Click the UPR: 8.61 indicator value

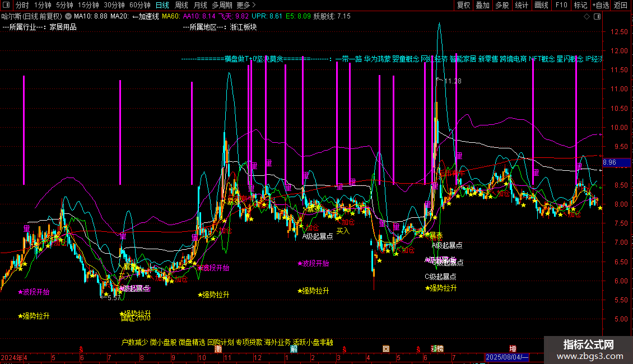pyautogui.click(x=267, y=17)
